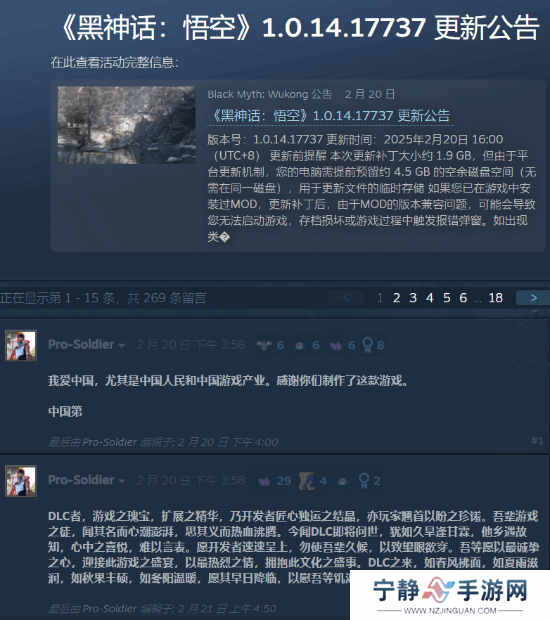
Task: Open the snowy forest announcement thumbnail
Action: point(127,125)
